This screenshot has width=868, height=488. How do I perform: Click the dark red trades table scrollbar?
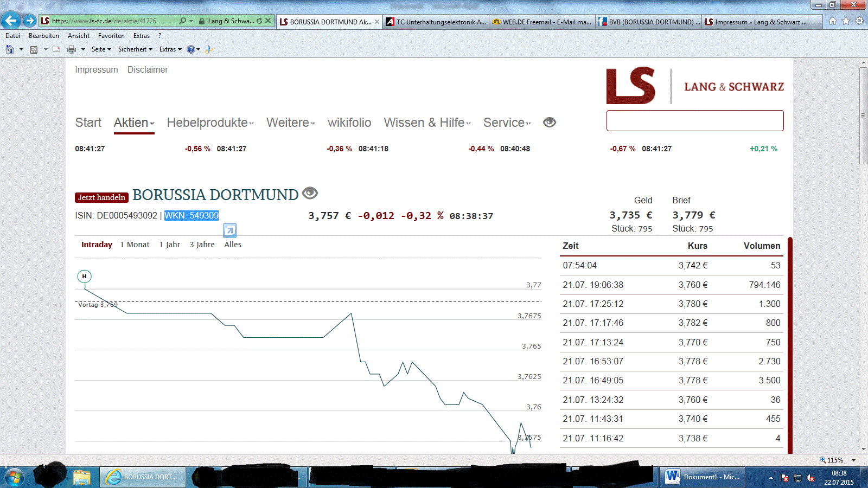[x=790, y=345]
